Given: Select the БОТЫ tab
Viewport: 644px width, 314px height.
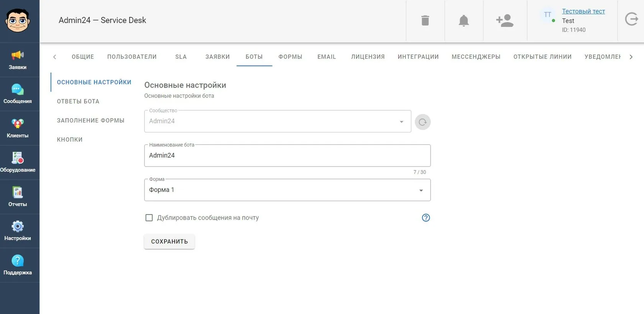Looking at the screenshot, I should [254, 57].
